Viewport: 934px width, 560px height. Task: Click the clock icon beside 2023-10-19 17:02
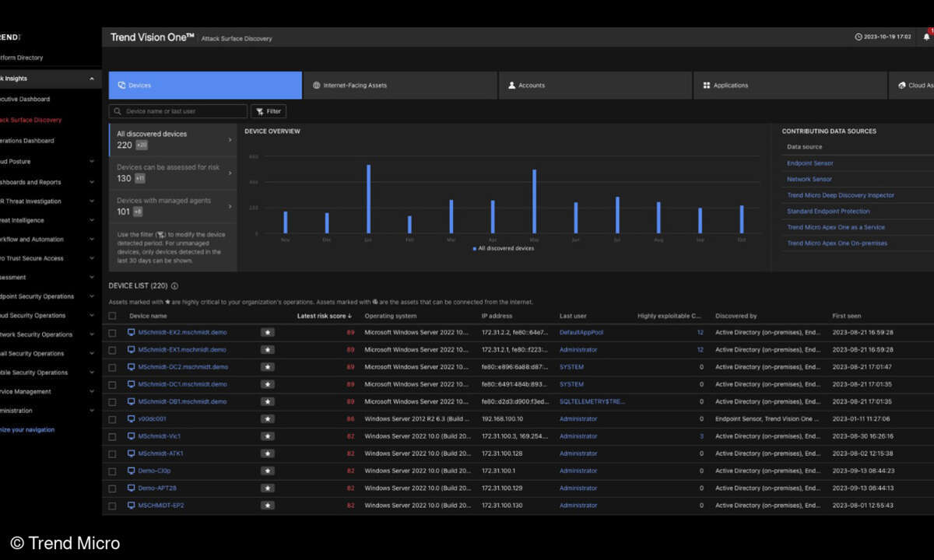(x=858, y=37)
